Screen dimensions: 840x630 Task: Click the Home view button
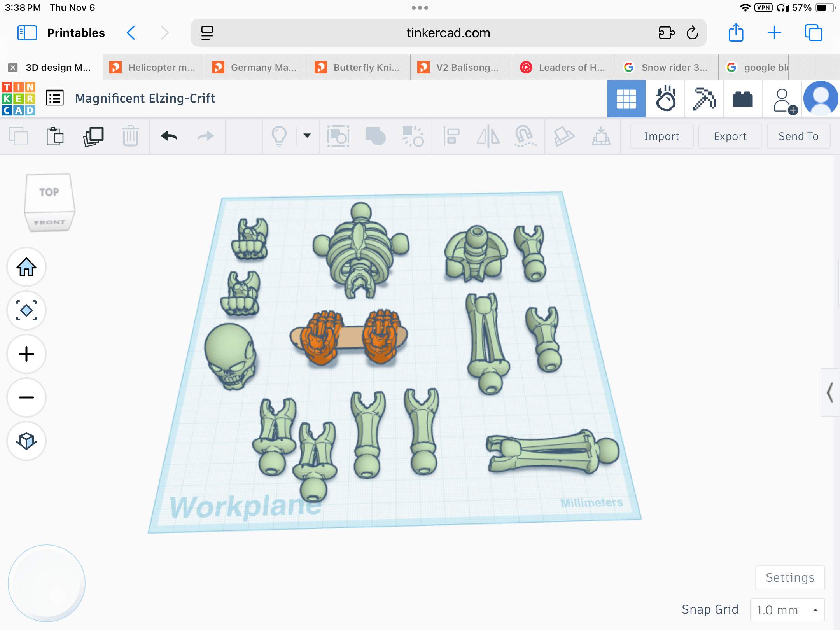(26, 267)
